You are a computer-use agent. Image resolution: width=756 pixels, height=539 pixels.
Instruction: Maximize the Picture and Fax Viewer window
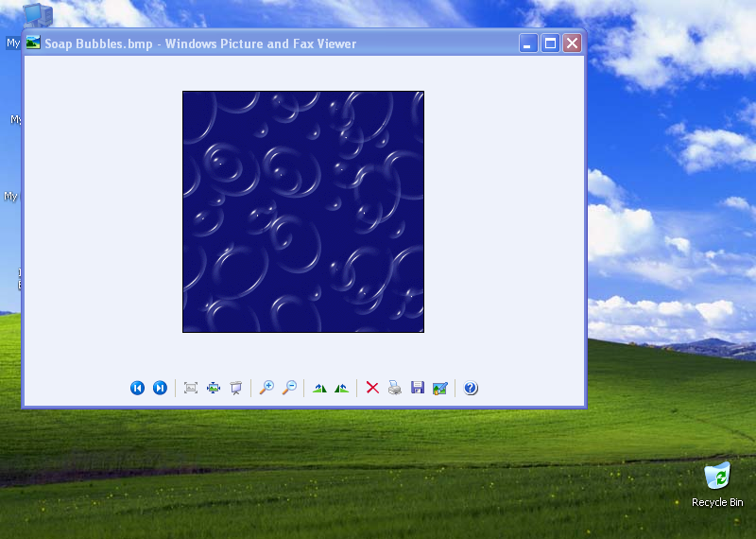coord(550,43)
